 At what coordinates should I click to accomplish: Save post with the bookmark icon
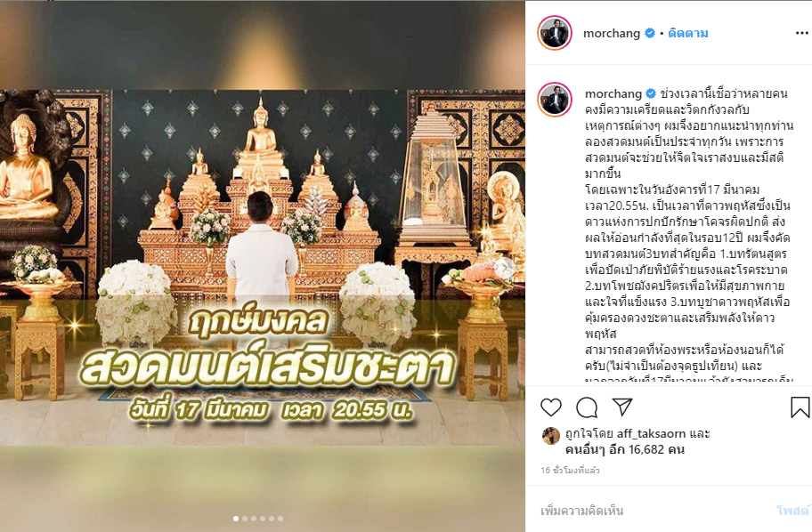[800, 407]
